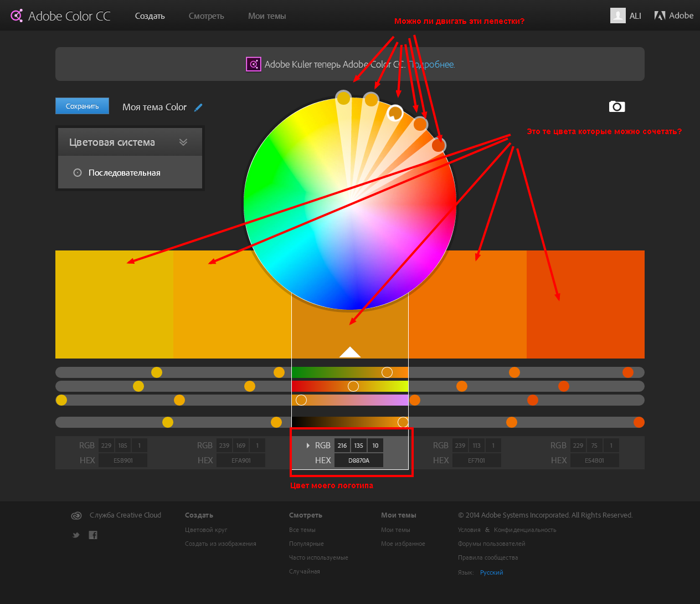700x604 pixels.
Task: Open the Правила сообщества footer link
Action: pyautogui.click(x=488, y=557)
